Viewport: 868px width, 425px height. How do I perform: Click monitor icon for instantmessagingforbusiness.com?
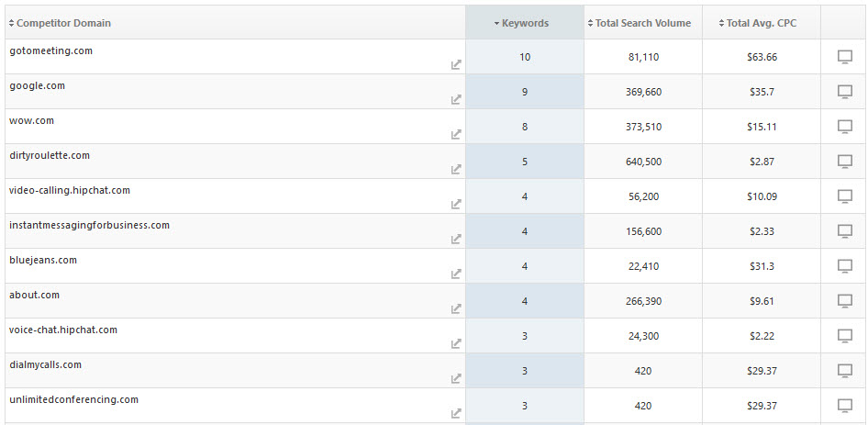click(x=845, y=231)
